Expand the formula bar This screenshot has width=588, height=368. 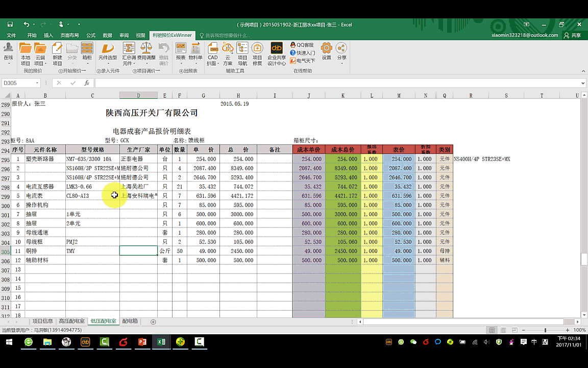point(583,83)
